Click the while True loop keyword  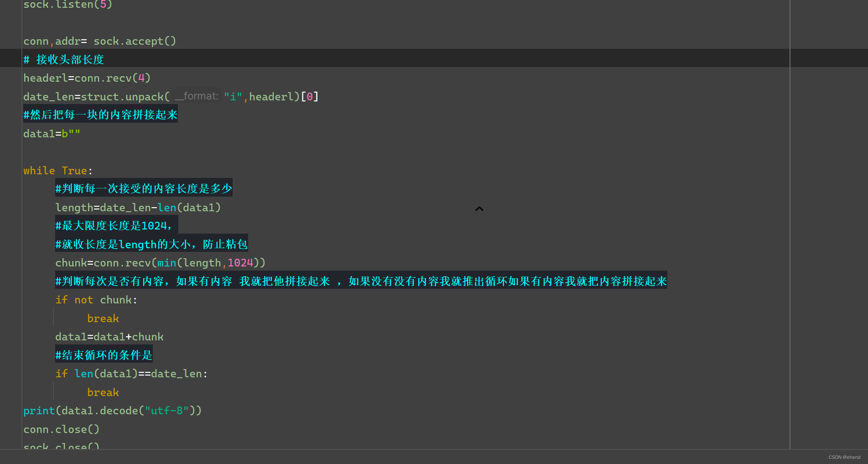[39, 170]
